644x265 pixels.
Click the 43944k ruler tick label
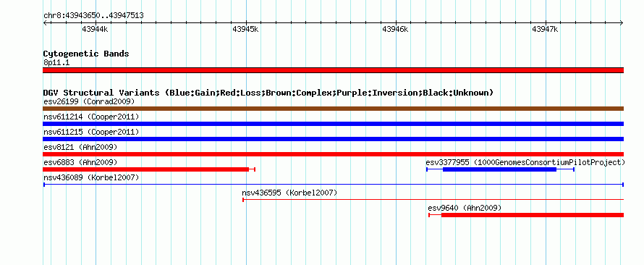95,29
